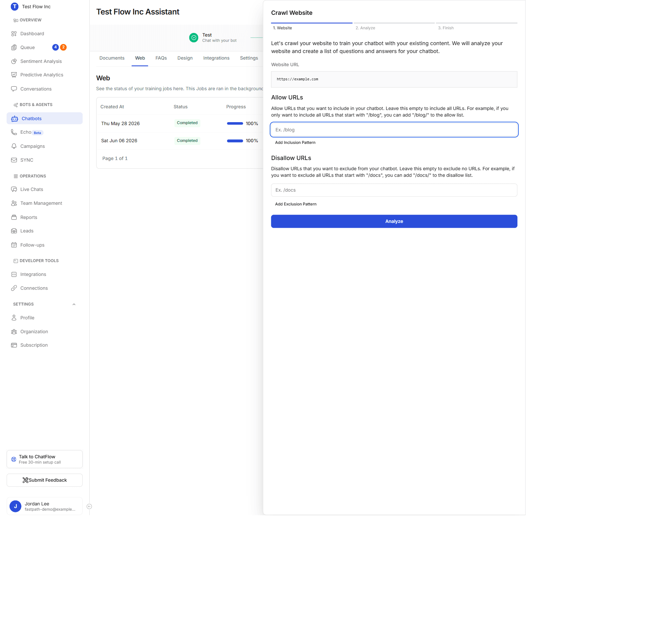Click the Completed status for Sat Jun 06
657x644 pixels.
(x=187, y=140)
